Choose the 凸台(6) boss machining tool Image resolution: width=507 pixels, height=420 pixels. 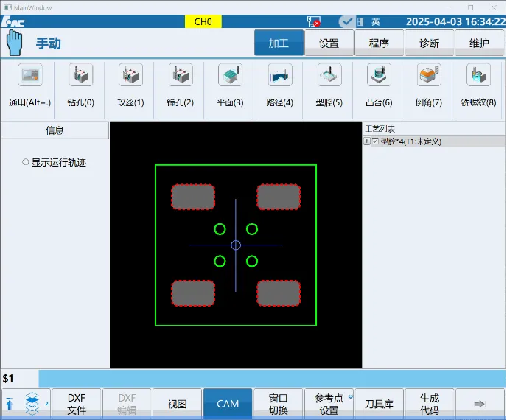coord(379,75)
